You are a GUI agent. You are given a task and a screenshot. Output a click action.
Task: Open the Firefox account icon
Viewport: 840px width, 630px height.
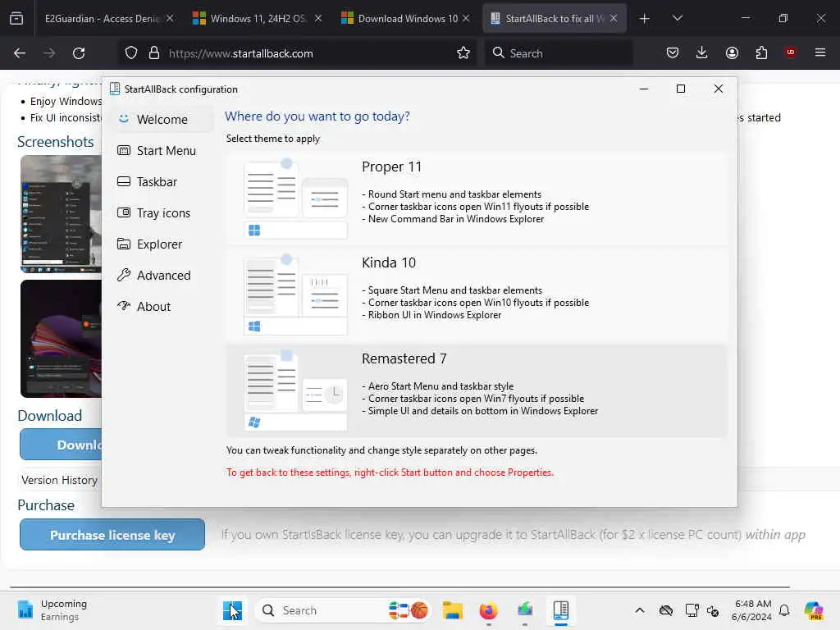point(732,53)
